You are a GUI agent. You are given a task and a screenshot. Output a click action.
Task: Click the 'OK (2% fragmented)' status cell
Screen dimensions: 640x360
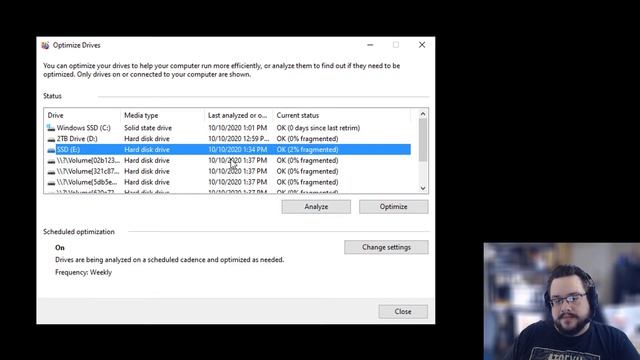[307, 149]
